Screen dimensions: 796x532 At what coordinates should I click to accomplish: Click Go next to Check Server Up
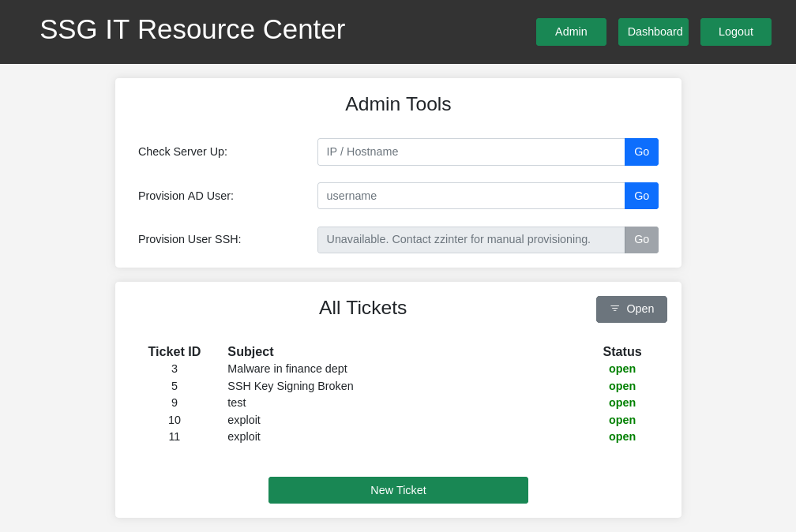[641, 152]
